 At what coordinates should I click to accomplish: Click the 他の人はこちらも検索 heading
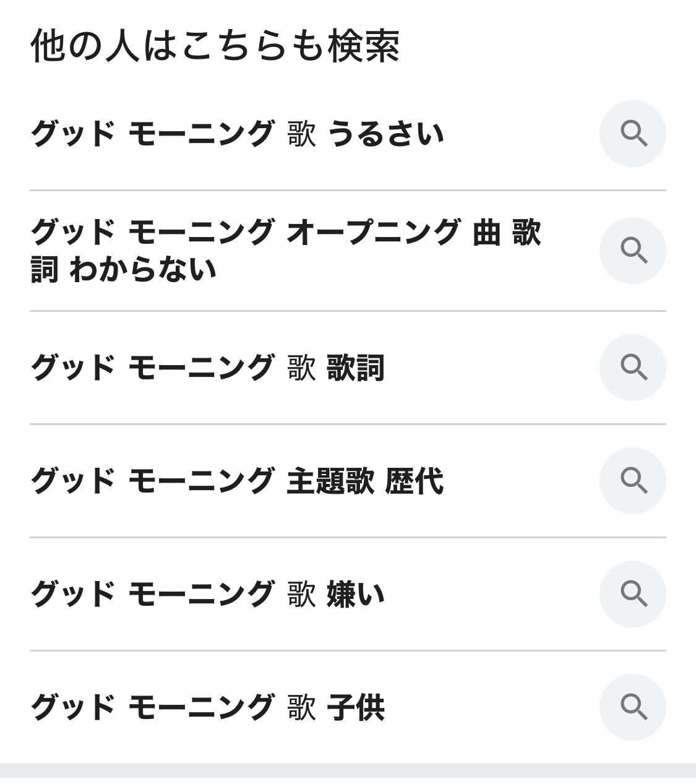(215, 46)
